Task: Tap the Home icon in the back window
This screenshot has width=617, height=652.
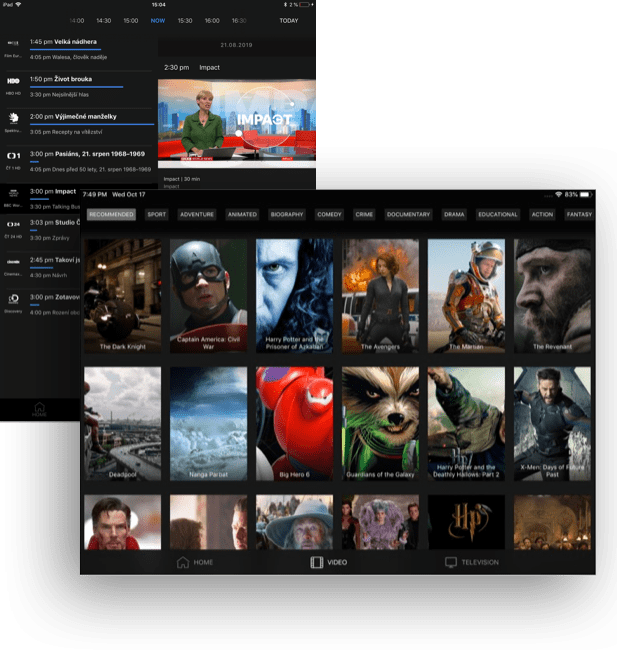Action: pos(39,407)
